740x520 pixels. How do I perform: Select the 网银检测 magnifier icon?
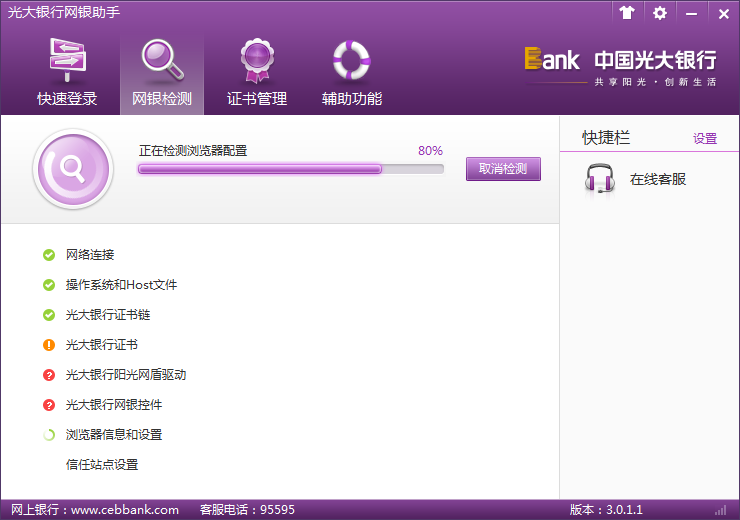coord(161,62)
